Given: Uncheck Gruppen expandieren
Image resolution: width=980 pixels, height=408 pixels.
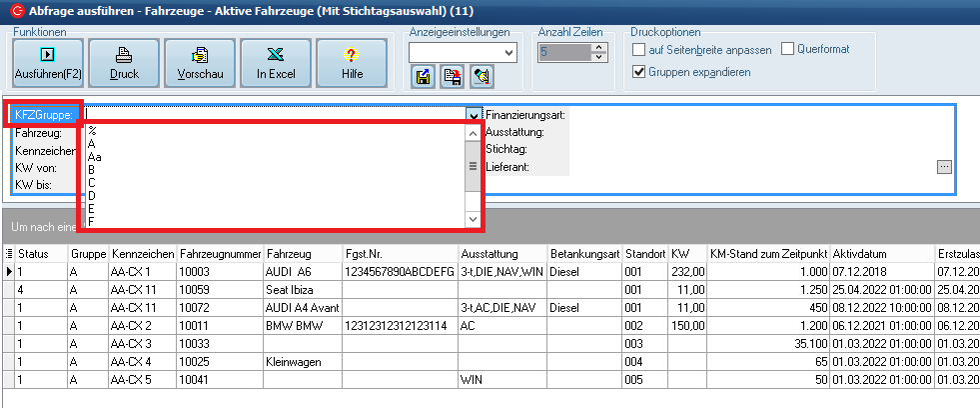Looking at the screenshot, I should tap(640, 72).
